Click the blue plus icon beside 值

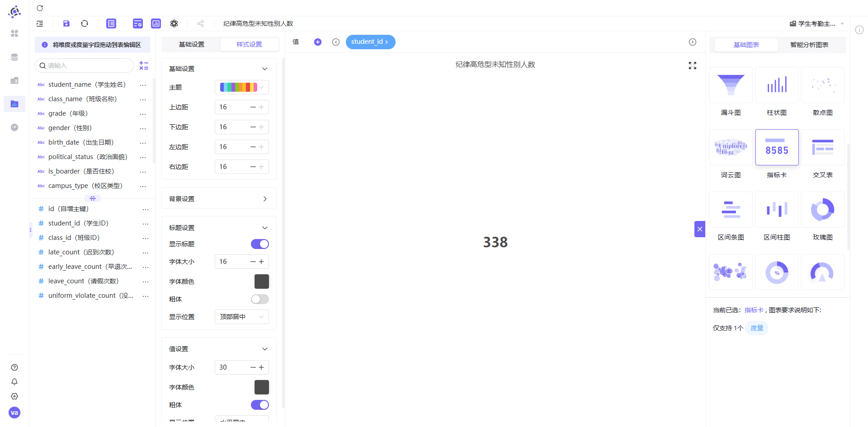point(318,42)
